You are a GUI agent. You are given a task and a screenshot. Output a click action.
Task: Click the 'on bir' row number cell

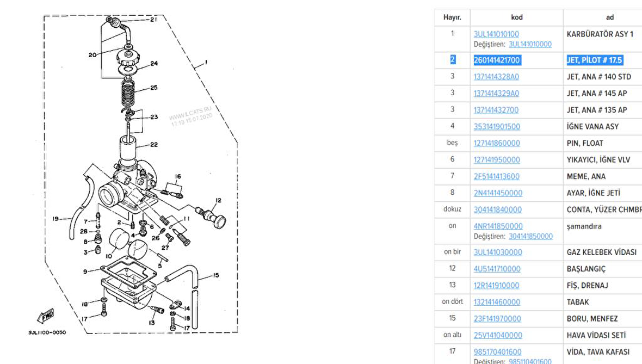point(452,252)
